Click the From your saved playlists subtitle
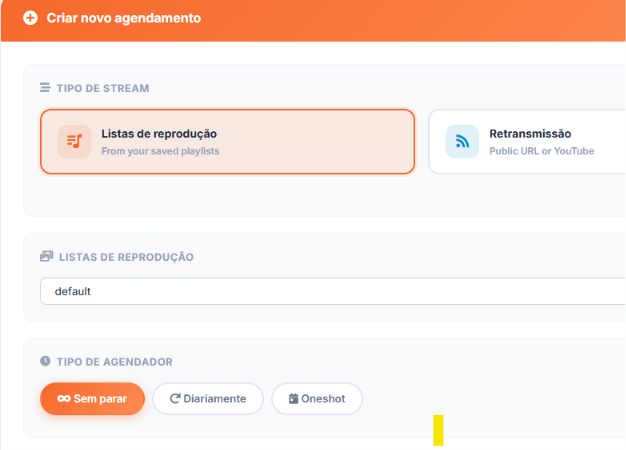The width and height of the screenshot is (626, 450). pos(160,151)
